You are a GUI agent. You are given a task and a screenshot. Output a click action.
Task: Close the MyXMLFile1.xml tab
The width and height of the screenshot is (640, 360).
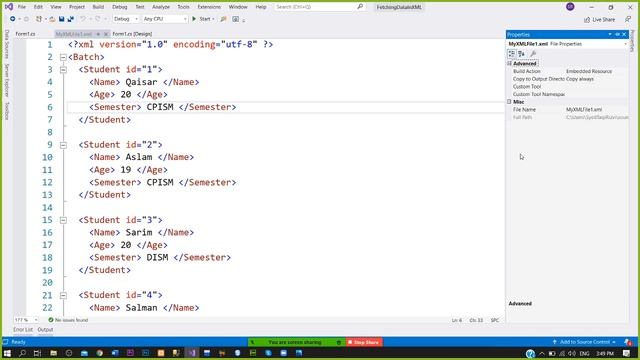(x=106, y=34)
